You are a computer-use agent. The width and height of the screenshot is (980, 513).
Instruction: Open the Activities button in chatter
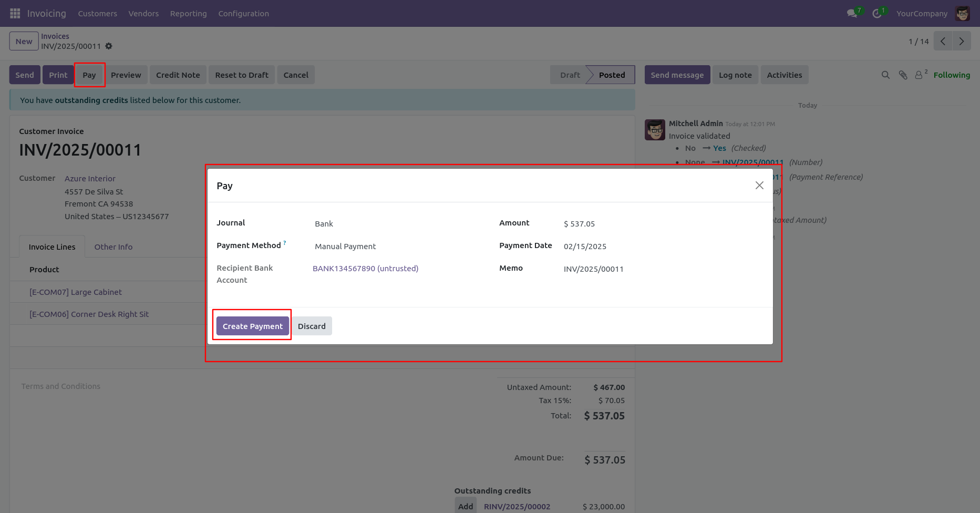pos(785,75)
